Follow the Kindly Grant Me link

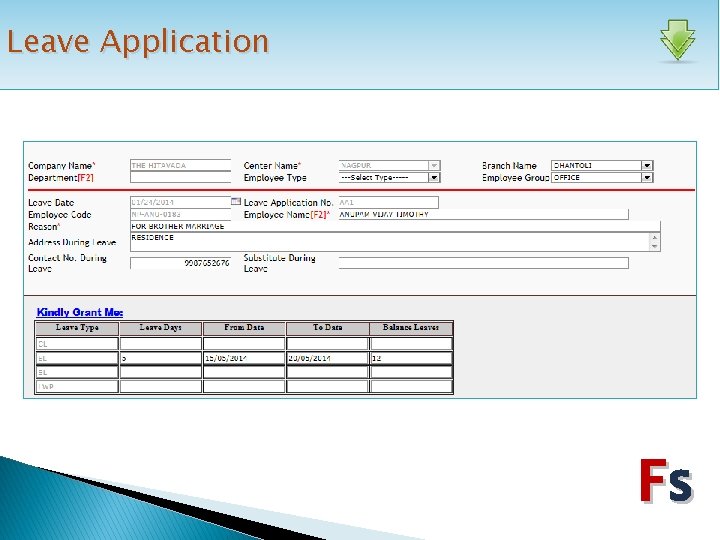(x=80, y=312)
